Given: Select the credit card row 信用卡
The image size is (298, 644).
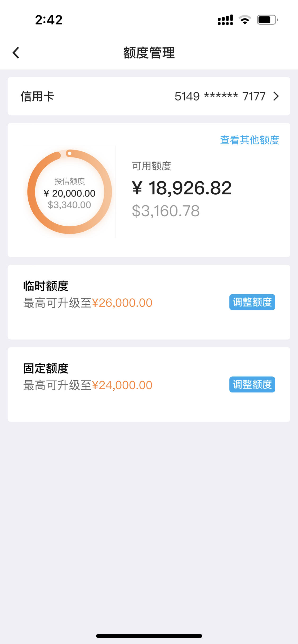Looking at the screenshot, I should point(149,96).
